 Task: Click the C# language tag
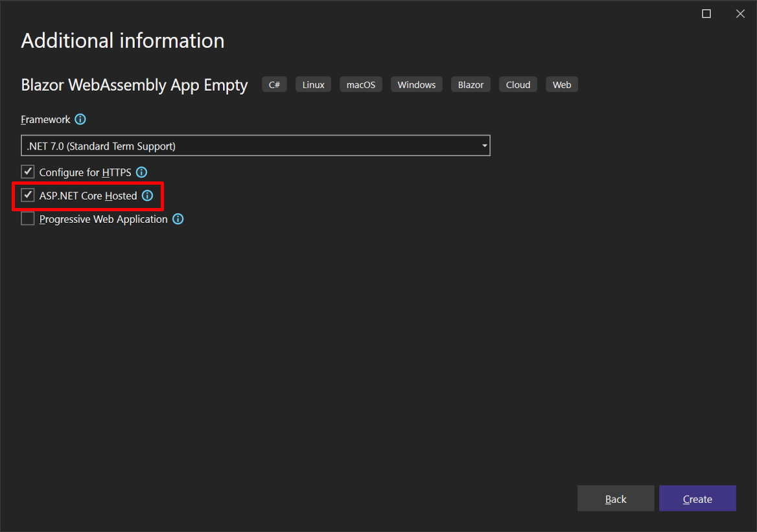pyautogui.click(x=274, y=85)
